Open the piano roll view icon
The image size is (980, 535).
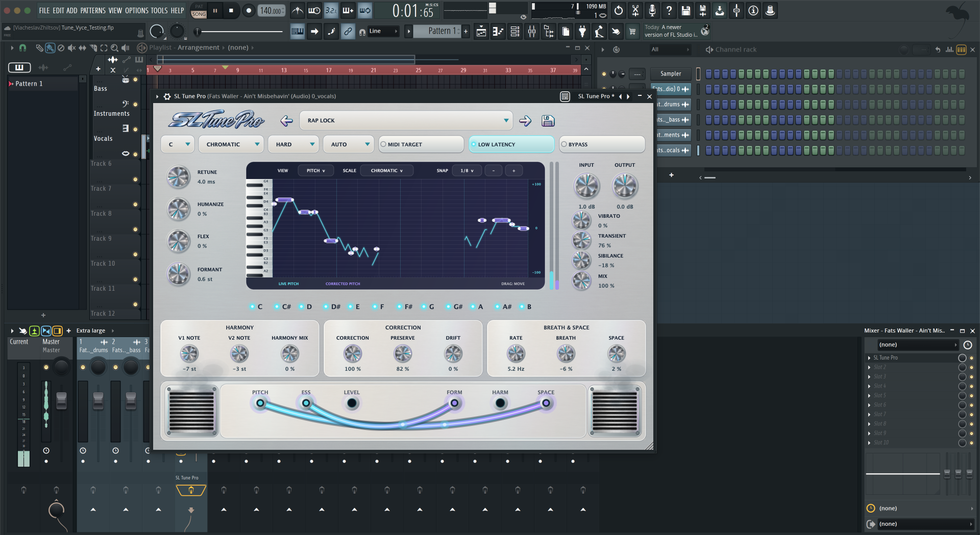click(x=498, y=32)
